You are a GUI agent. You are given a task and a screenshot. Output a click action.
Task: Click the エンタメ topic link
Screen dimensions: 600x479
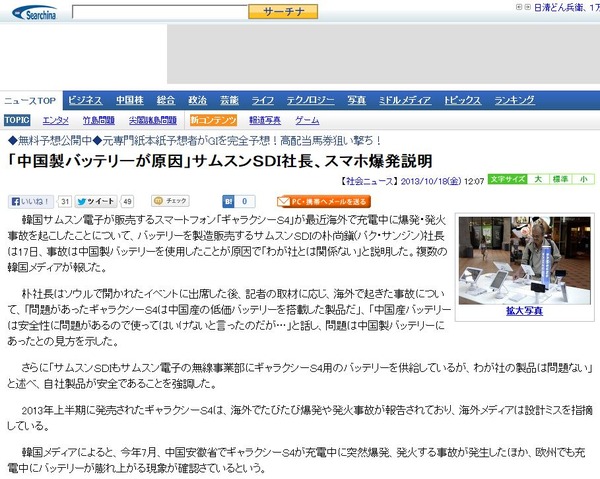[x=56, y=121]
